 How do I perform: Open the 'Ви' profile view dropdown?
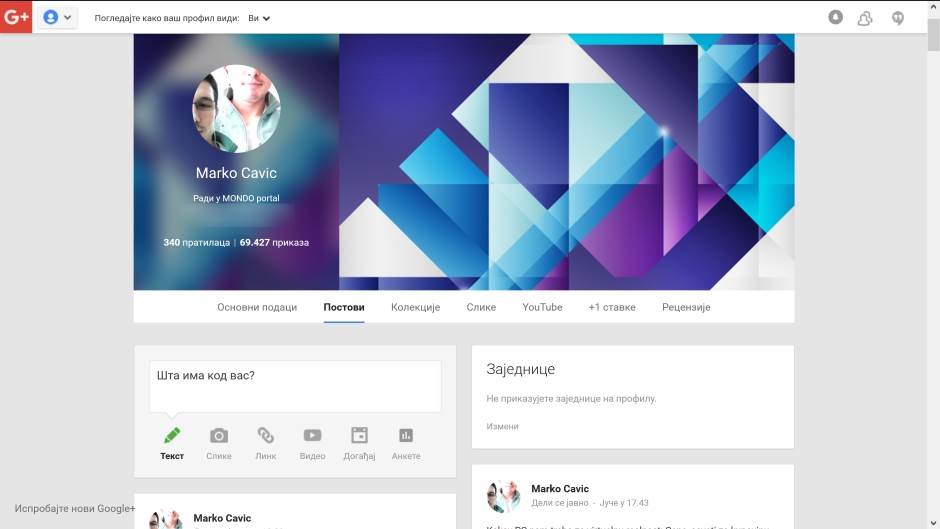(259, 18)
